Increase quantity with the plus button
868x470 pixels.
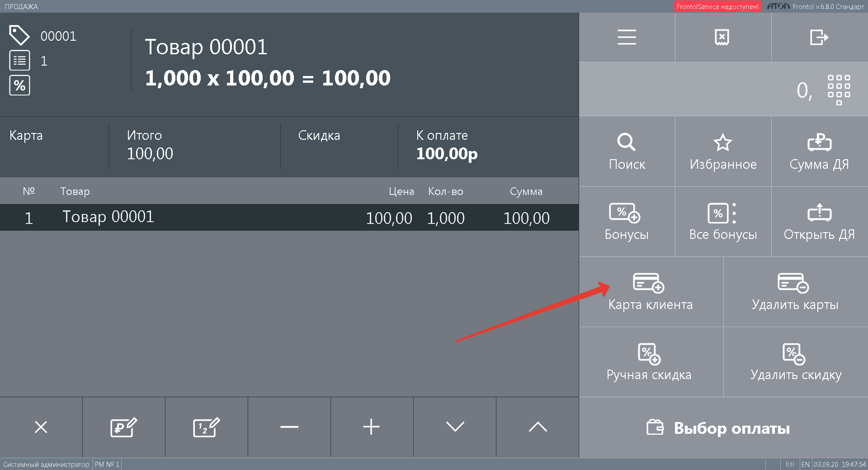tap(372, 427)
